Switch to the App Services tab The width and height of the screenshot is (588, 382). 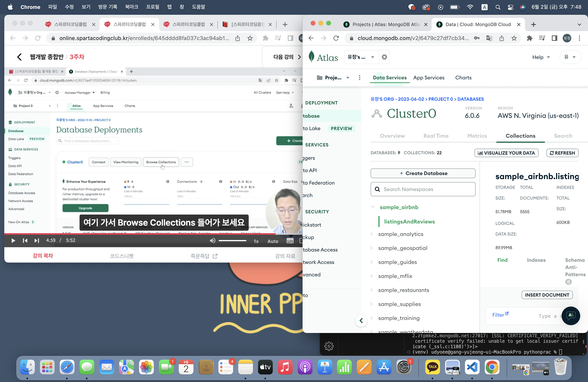pyautogui.click(x=429, y=78)
